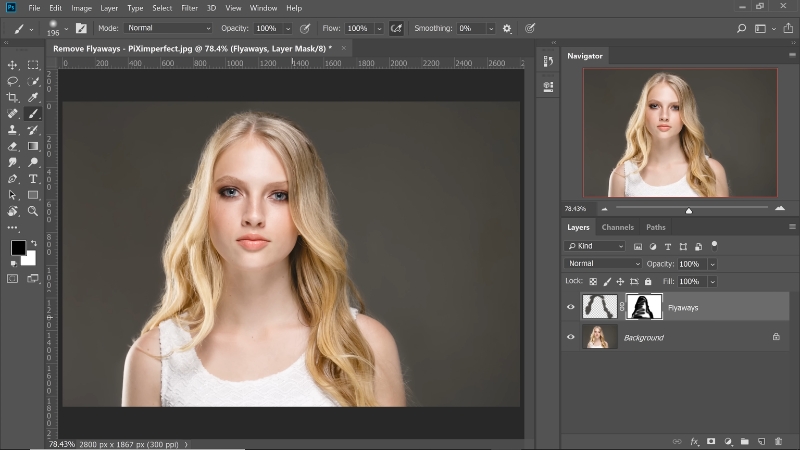Select the Zoom tool

pos(33,211)
